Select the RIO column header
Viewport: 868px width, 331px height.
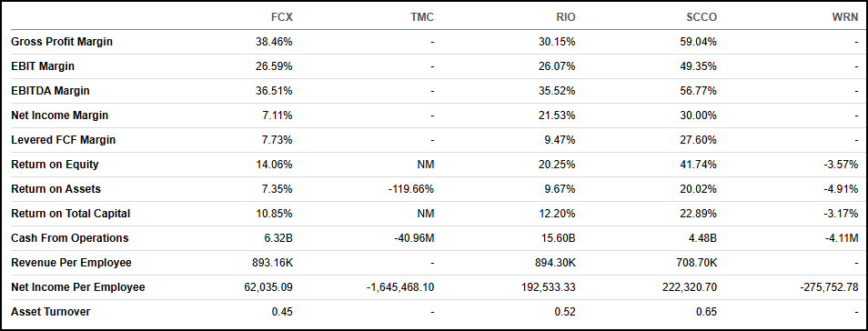coord(565,17)
